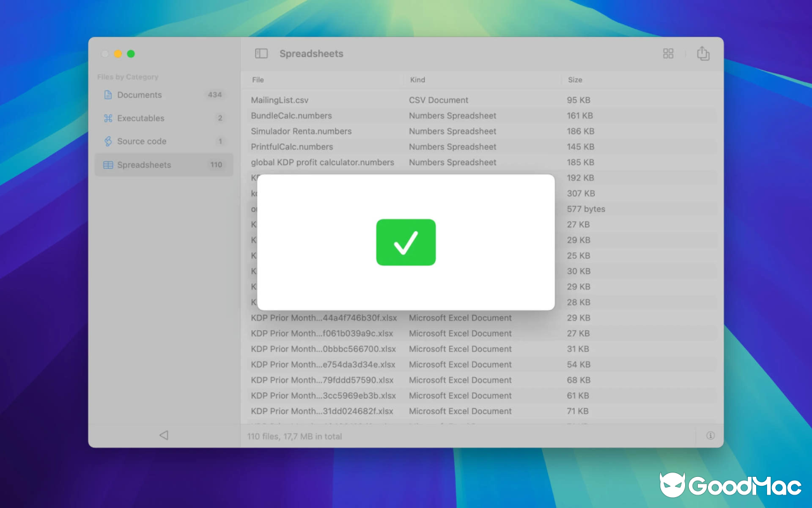This screenshot has width=812, height=508.
Task: Toggle the sidebar visibility with the panel icon
Action: [x=261, y=53]
